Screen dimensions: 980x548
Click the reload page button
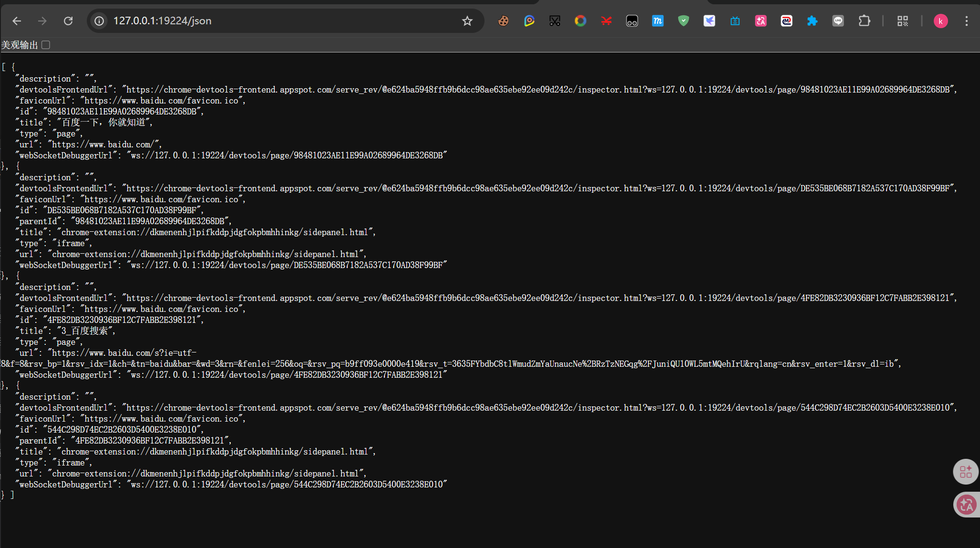pyautogui.click(x=68, y=21)
